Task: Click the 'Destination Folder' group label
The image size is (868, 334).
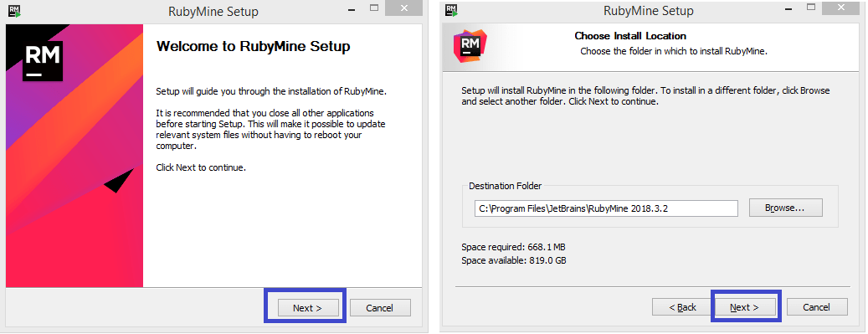Action: [506, 186]
